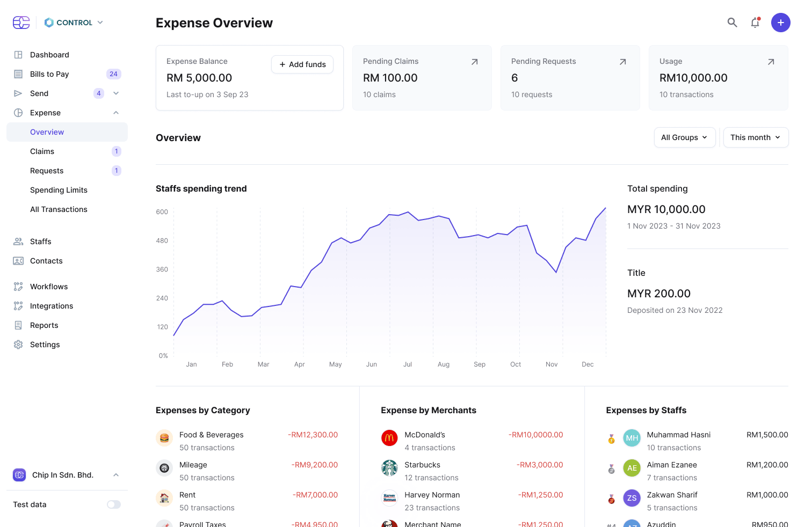Click the purple plus create button
812x527 pixels.
click(780, 23)
